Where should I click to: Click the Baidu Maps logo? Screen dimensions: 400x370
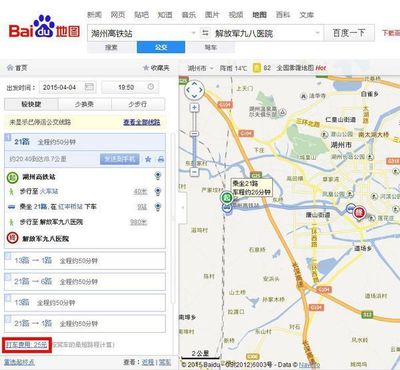click(x=44, y=27)
